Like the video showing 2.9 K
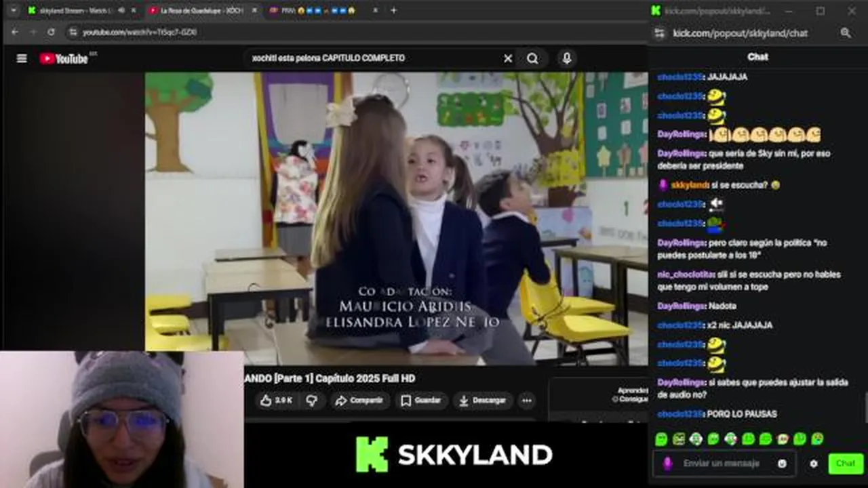 (x=276, y=401)
